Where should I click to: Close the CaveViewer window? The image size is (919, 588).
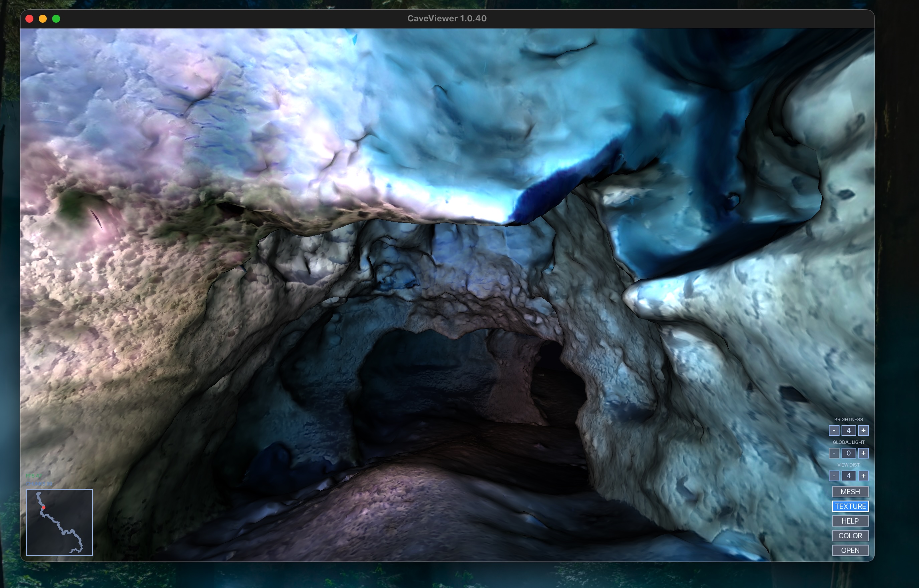tap(29, 19)
